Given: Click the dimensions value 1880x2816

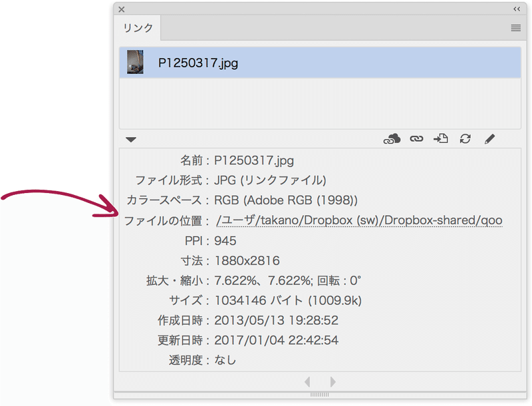Looking at the screenshot, I should pyautogui.click(x=247, y=261).
